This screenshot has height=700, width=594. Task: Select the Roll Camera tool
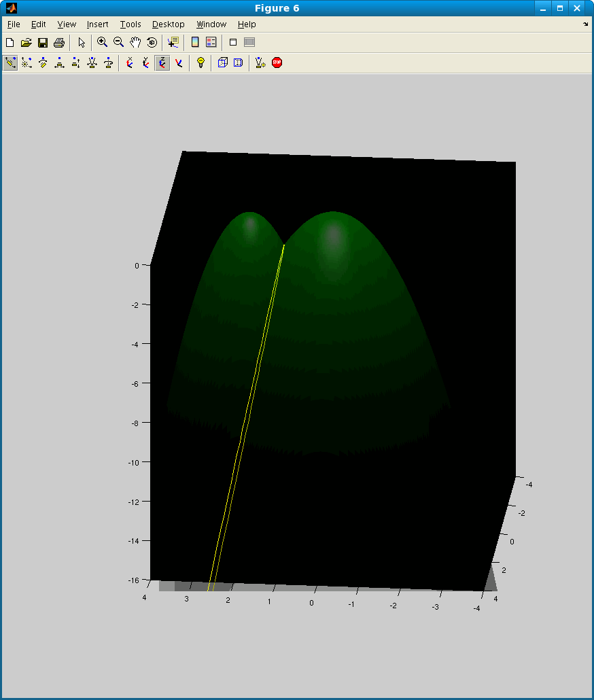pyautogui.click(x=109, y=63)
